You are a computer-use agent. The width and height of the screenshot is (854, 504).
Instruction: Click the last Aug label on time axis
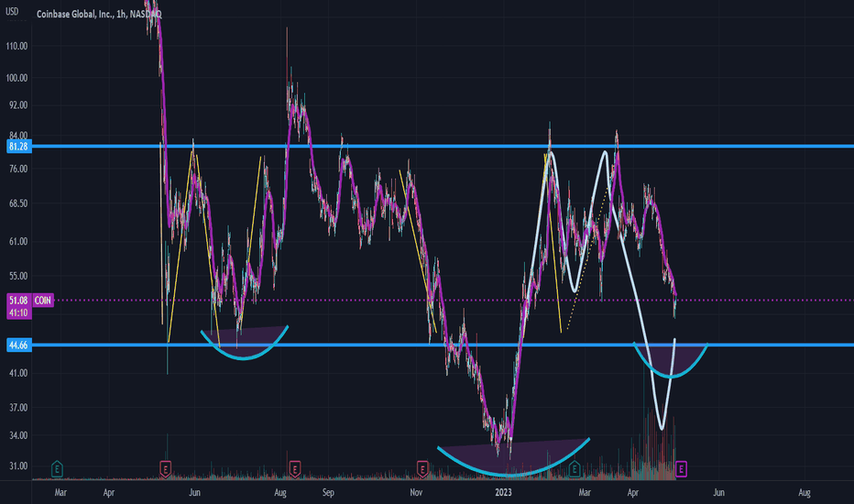pos(805,493)
